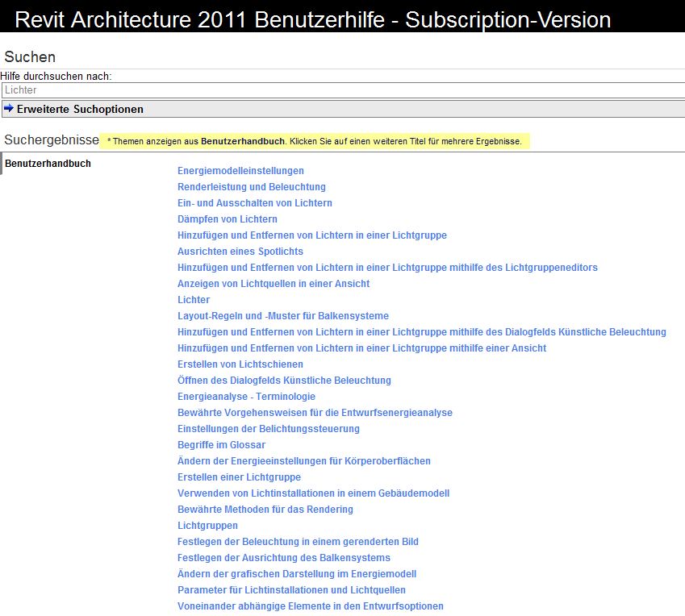Click the blue arrow icon beside Erweiterte Suchoptionen
Screen dimensions: 685x616
pyautogui.click(x=9, y=108)
